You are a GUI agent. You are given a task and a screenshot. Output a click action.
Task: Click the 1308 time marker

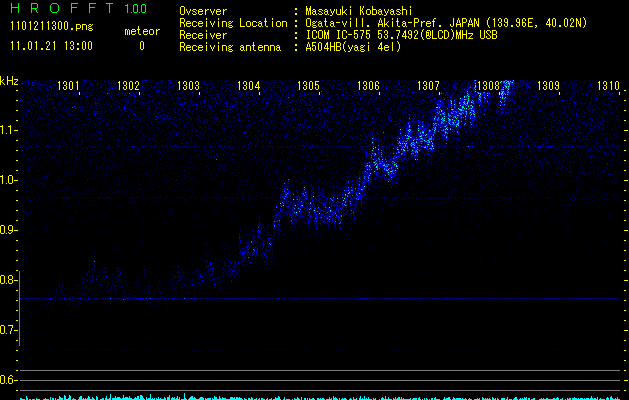(x=488, y=85)
